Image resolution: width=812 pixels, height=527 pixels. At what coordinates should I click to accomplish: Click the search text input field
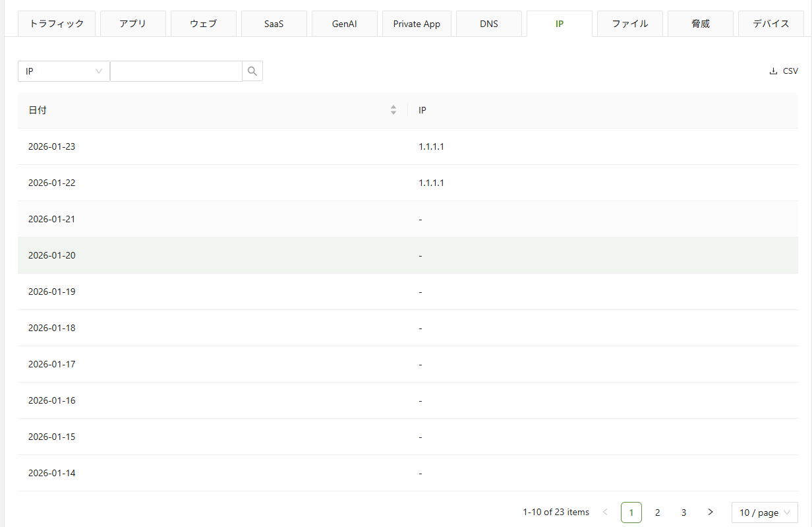click(176, 71)
